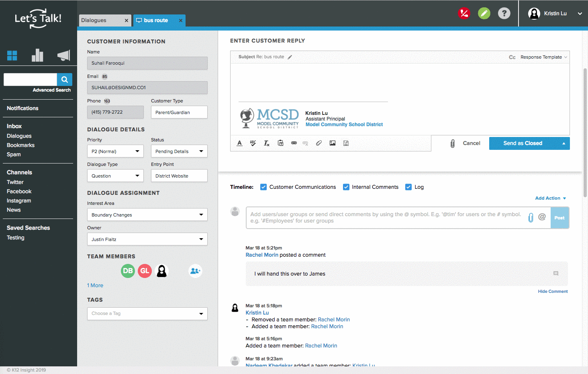This screenshot has height=374, width=588.
Task: Click the insert link icon
Action: tap(294, 143)
